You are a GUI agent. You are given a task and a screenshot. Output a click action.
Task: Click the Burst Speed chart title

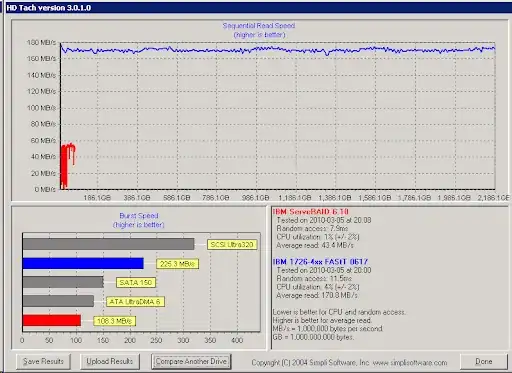[139, 216]
